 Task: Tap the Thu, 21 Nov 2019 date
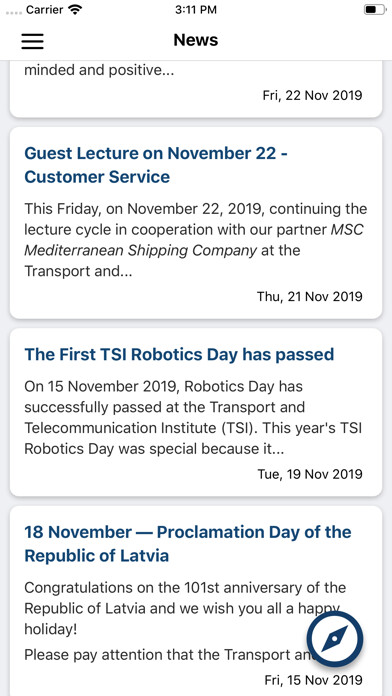pyautogui.click(x=309, y=296)
